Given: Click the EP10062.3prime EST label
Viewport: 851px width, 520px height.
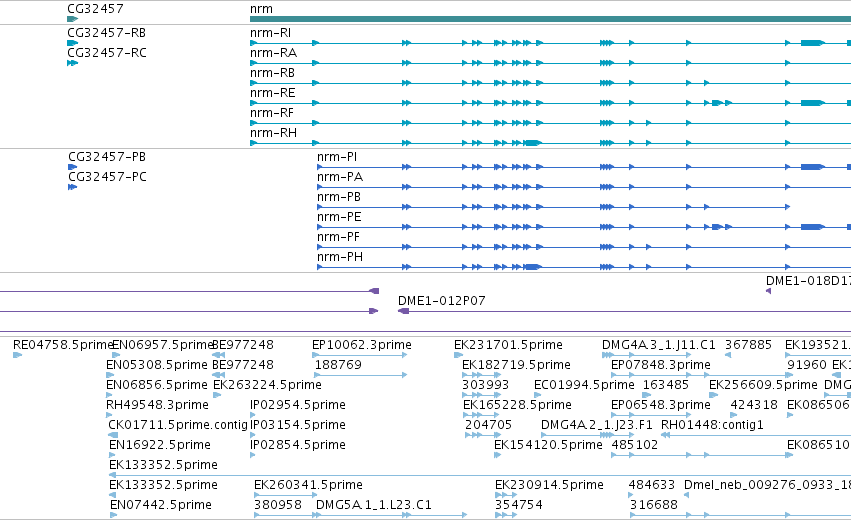Looking at the screenshot, I should tap(362, 345).
